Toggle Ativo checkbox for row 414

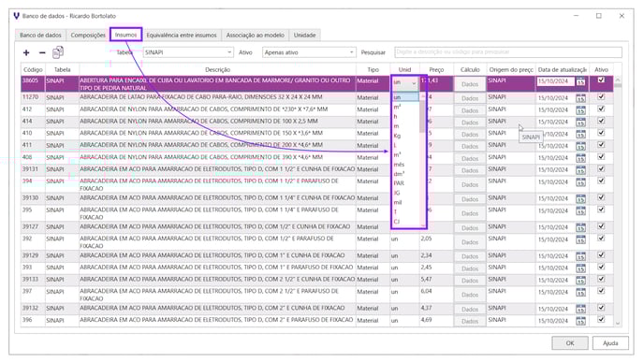click(601, 121)
